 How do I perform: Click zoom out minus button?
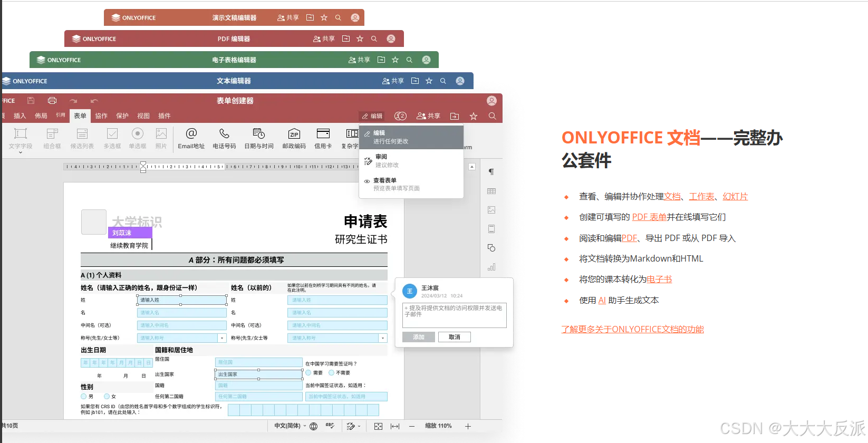point(412,426)
